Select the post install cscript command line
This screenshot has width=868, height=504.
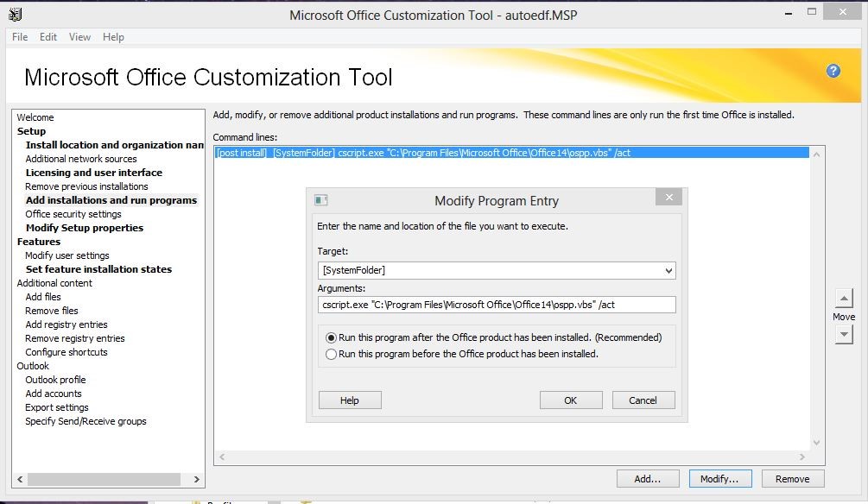512,153
